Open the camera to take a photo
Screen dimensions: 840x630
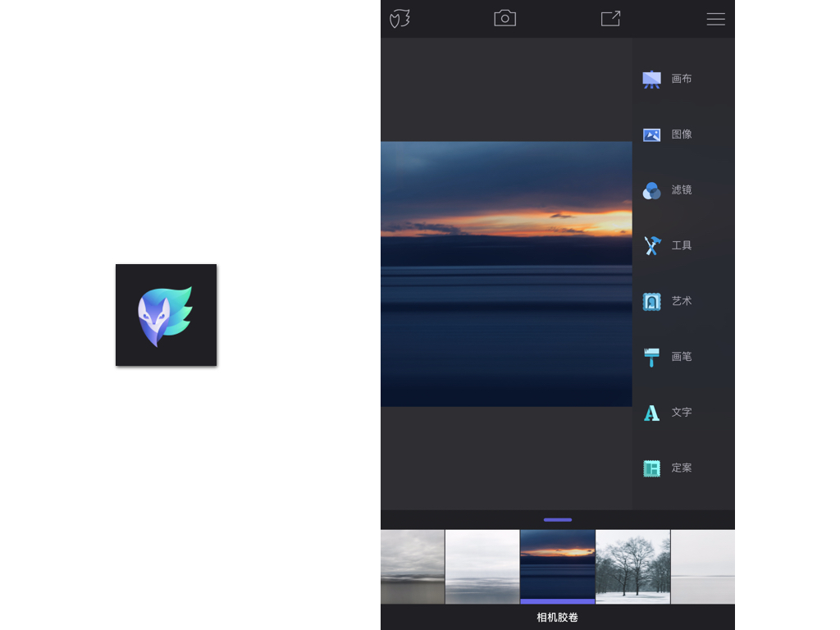coord(504,19)
